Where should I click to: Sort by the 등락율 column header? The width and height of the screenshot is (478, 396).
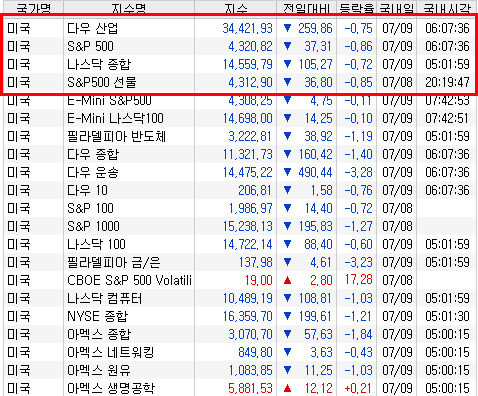357,8
